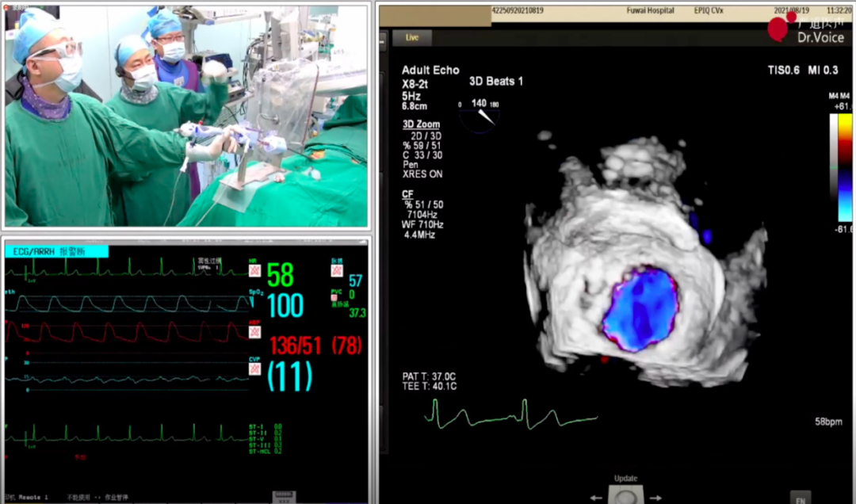Click the HR alarm-off icon

255,271
